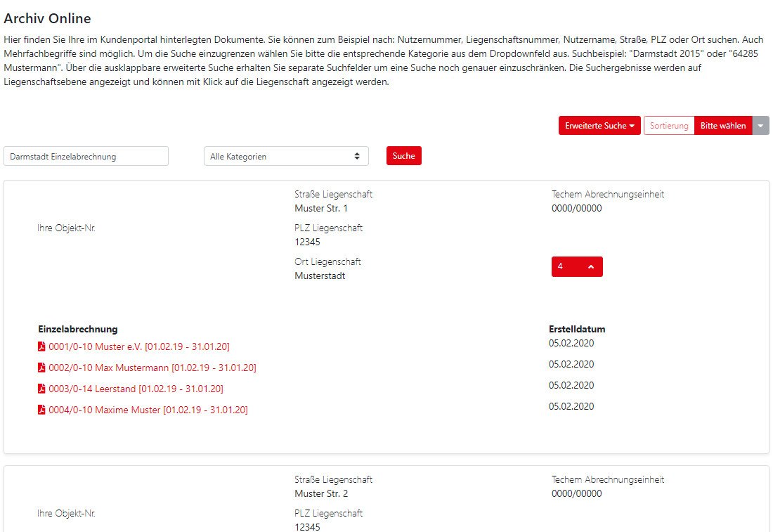Collapse the document list with the red 4 button
Image resolution: width=773 pixels, height=532 pixels.
[576, 267]
